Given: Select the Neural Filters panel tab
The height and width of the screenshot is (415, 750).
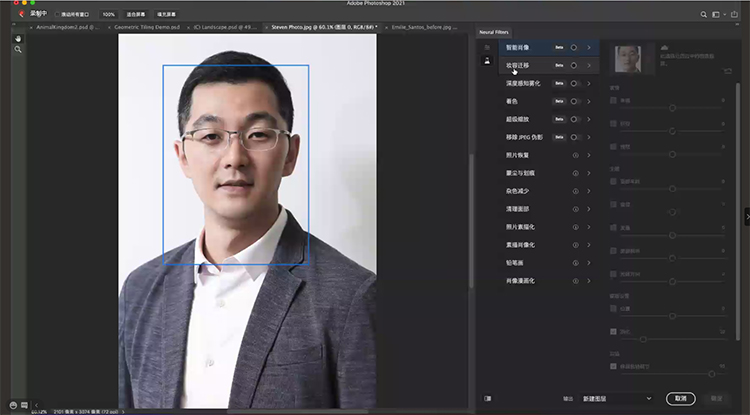Looking at the screenshot, I should 494,32.
